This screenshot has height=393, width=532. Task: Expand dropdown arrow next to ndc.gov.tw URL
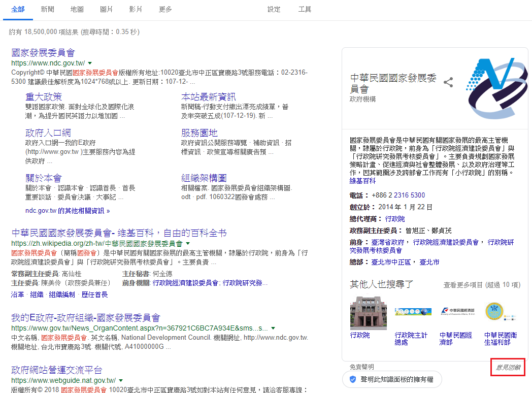[90, 63]
